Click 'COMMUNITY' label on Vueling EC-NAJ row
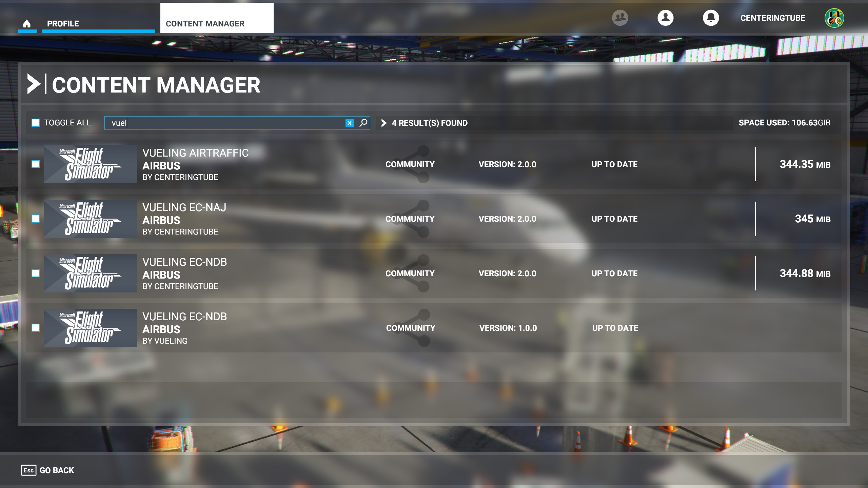 coord(410,219)
